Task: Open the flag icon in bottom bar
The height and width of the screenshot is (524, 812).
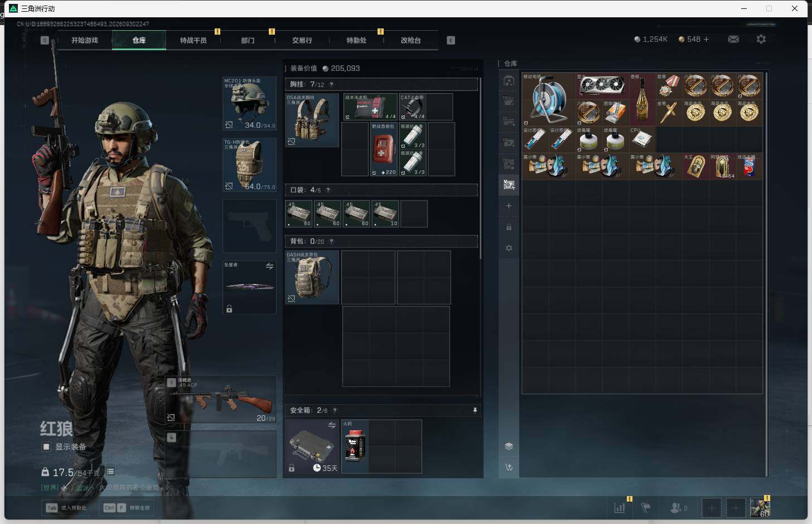Action: pos(646,508)
